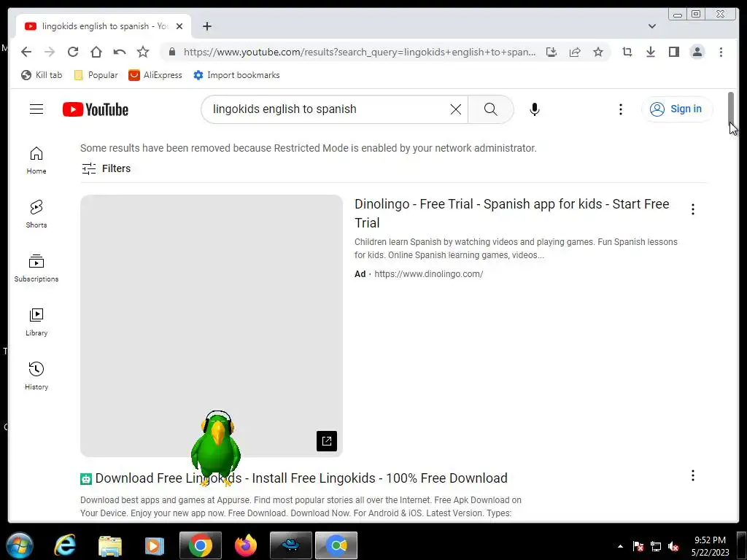Open Shorts in the sidebar

click(x=36, y=214)
